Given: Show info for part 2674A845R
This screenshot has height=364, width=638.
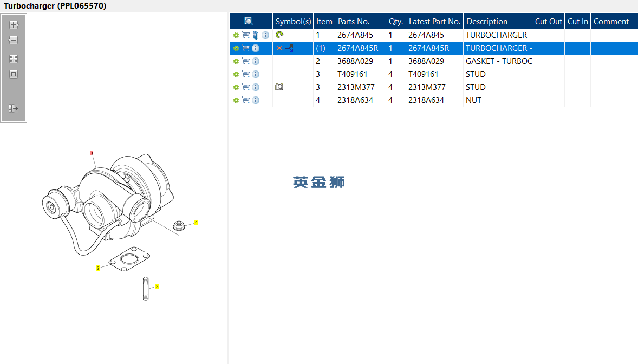Looking at the screenshot, I should pos(256,48).
